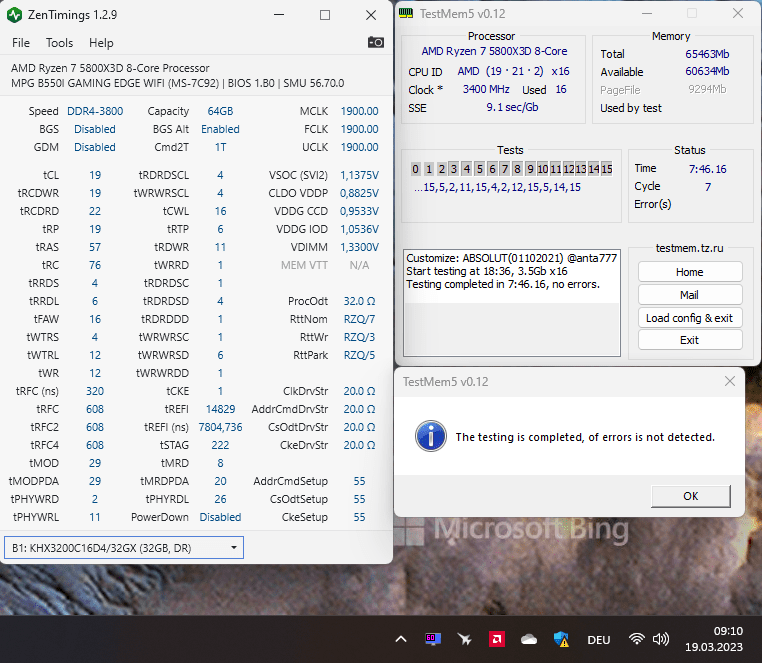
Task: Click the info icon in TestMem5 dialog
Action: coord(431,436)
